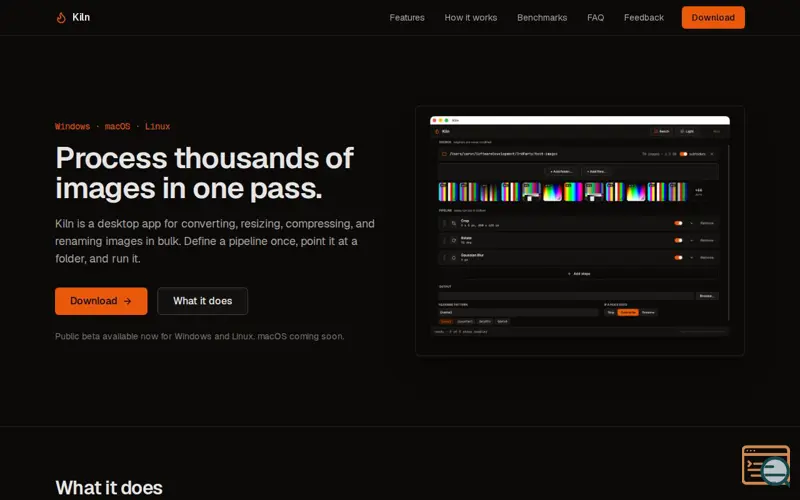Click the hero Download button with arrow

101,301
